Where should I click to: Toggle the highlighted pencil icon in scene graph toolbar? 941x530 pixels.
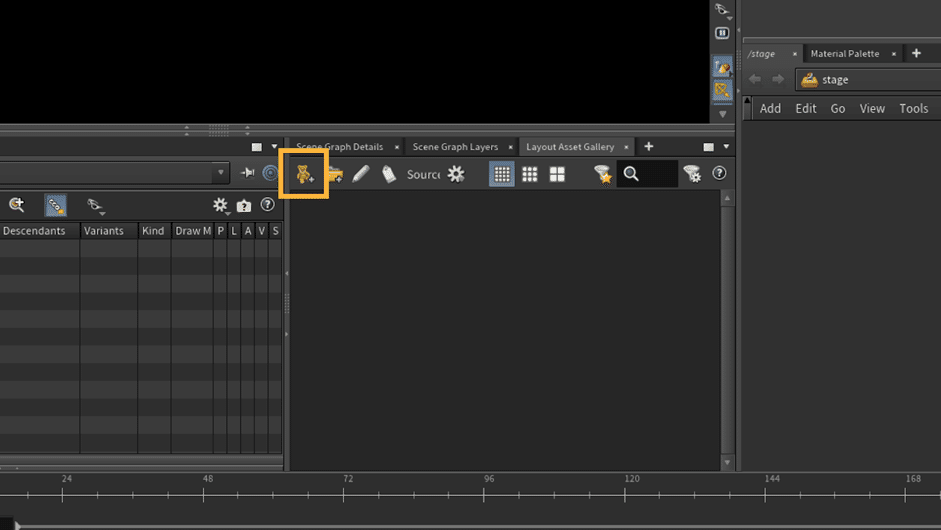pyautogui.click(x=56, y=205)
